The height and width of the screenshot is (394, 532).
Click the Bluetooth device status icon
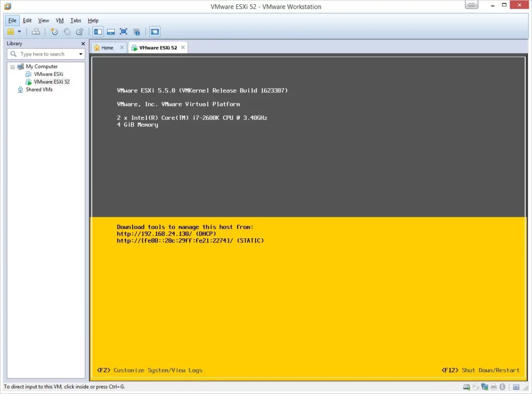click(502, 387)
